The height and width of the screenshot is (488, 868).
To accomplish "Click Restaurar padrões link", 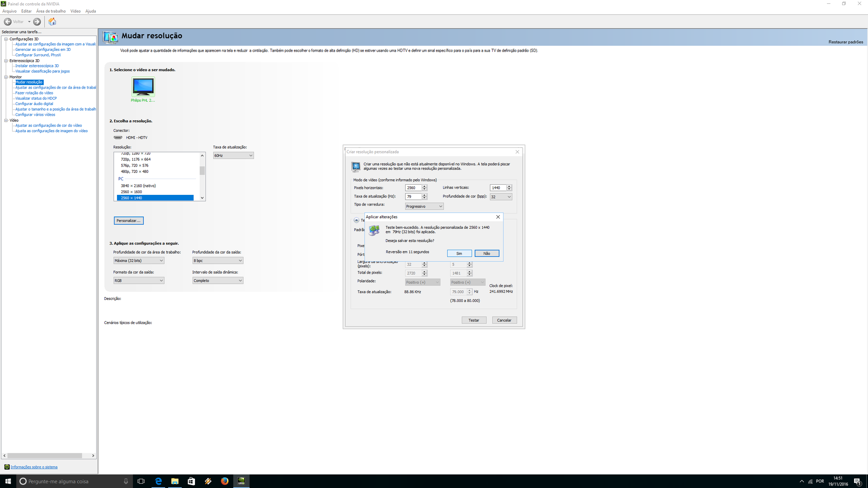I will (x=846, y=42).
